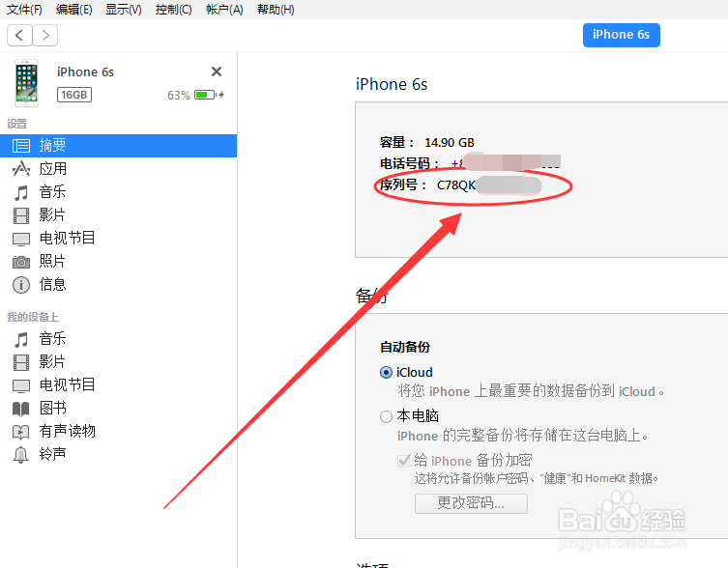Toggle 给 iPhone 备份加密 checkbox
The image size is (728, 568).
coord(404,461)
